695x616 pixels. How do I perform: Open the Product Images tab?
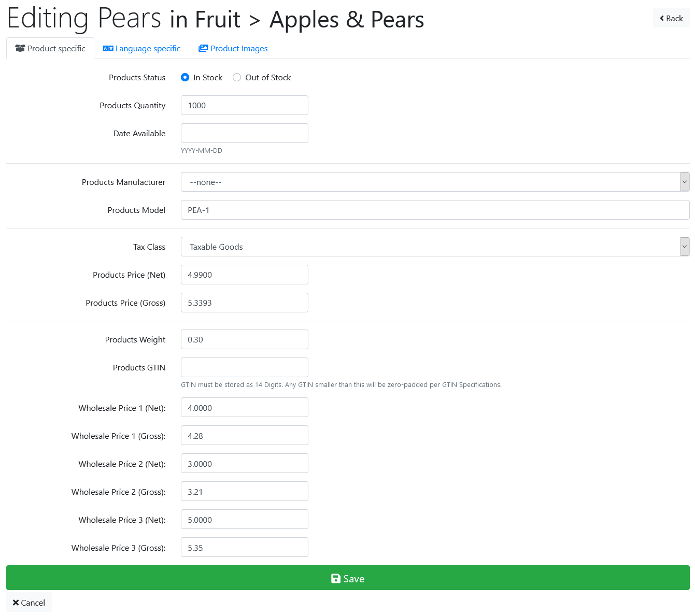(233, 48)
